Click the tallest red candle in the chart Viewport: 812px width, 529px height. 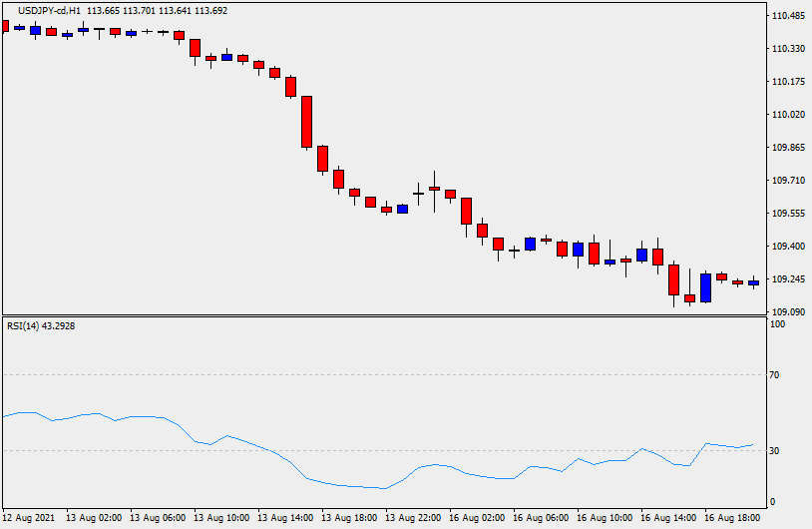307,122
